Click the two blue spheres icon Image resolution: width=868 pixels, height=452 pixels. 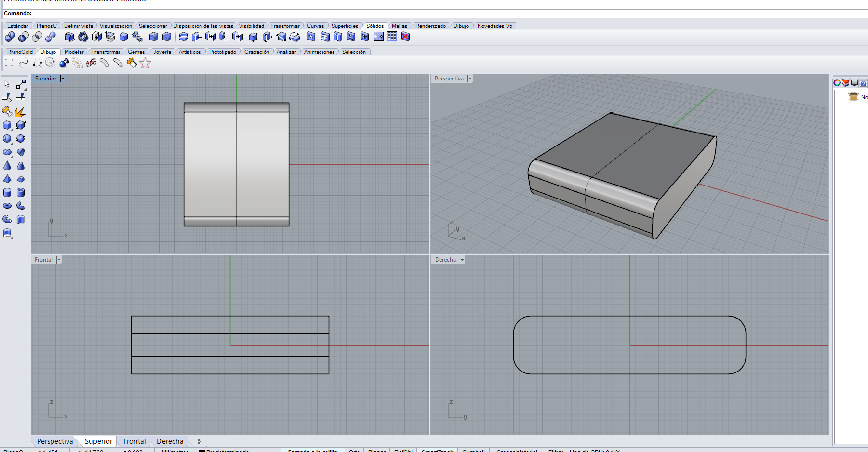click(x=64, y=63)
